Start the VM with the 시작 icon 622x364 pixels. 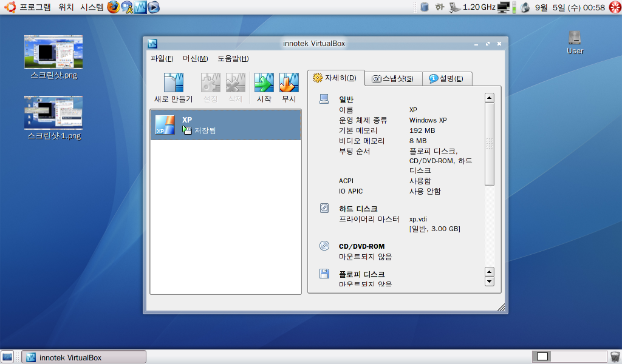coord(264,83)
